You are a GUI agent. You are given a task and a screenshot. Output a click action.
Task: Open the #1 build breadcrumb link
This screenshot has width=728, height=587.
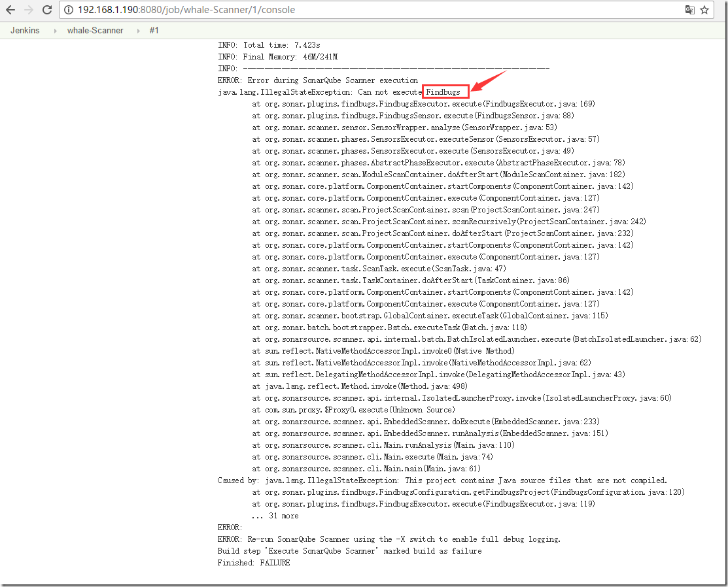pyautogui.click(x=154, y=31)
